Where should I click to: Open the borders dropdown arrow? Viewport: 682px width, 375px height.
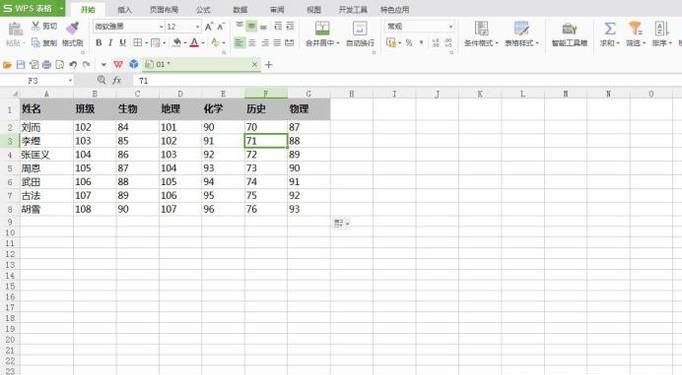tap(147, 43)
